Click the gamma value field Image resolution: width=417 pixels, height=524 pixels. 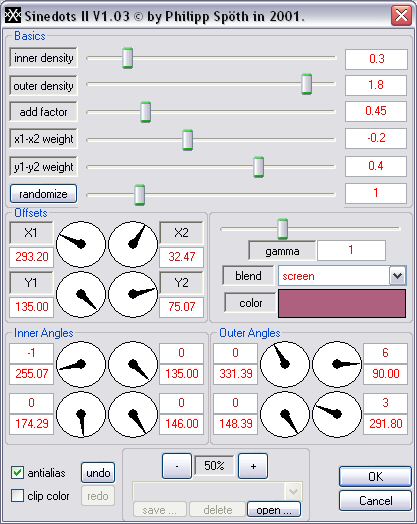tap(351, 250)
